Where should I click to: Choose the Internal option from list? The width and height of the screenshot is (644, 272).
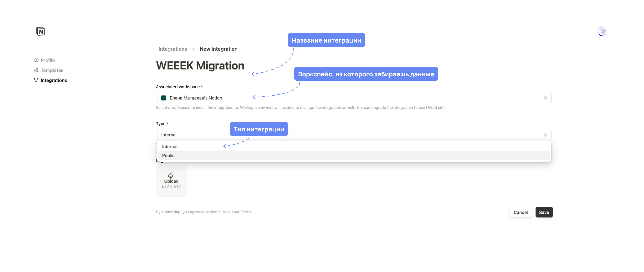[x=169, y=147]
